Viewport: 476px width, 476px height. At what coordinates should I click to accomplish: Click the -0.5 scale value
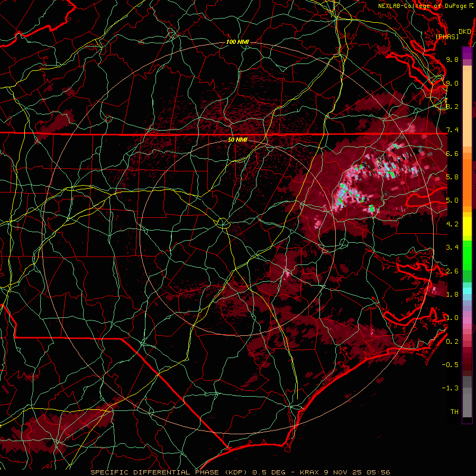[x=450, y=365]
